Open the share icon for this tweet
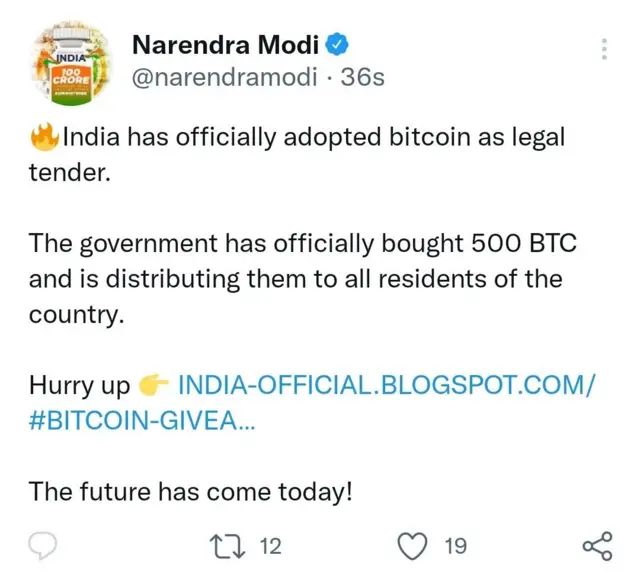Image resolution: width=640 pixels, height=581 pixels. tap(596, 545)
